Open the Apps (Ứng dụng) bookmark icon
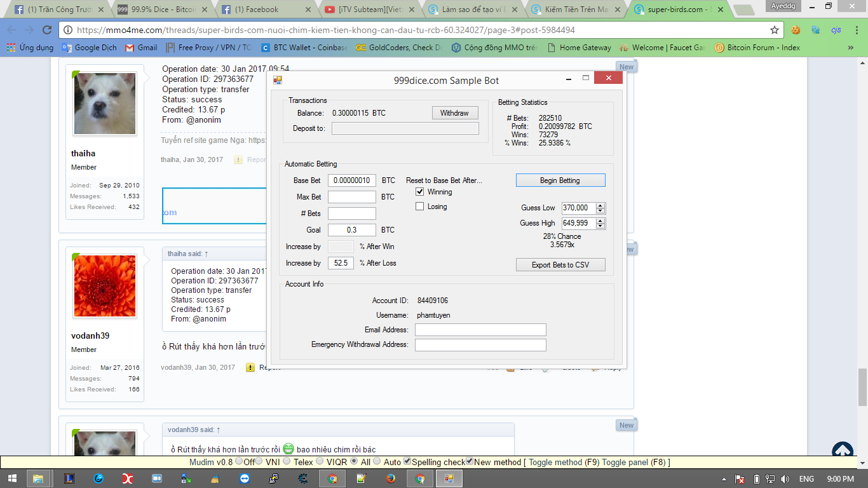868x488 pixels. [x=11, y=48]
